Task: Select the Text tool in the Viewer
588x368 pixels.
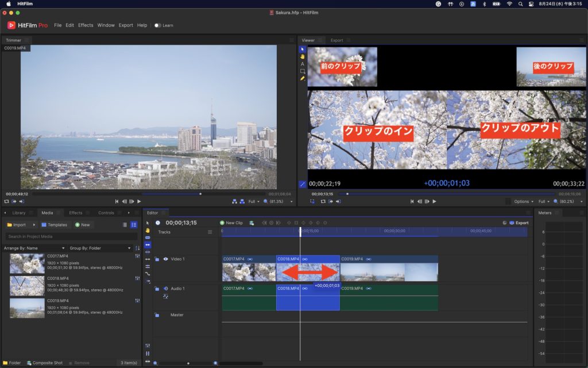Action: point(303,64)
